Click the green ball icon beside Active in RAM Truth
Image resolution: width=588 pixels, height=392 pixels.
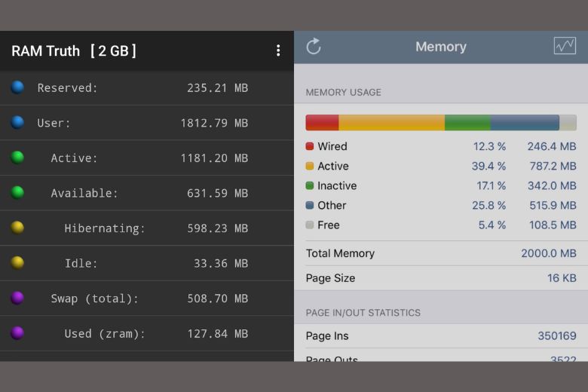17,157
